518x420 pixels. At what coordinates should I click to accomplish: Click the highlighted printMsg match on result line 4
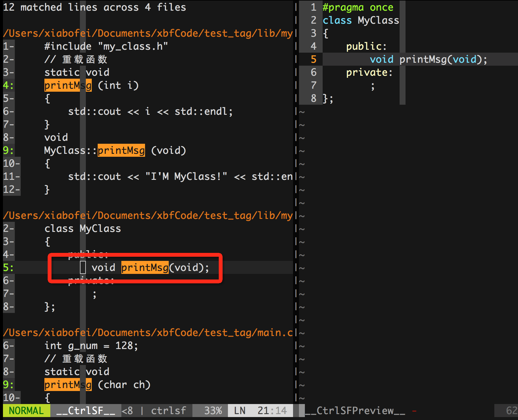68,85
